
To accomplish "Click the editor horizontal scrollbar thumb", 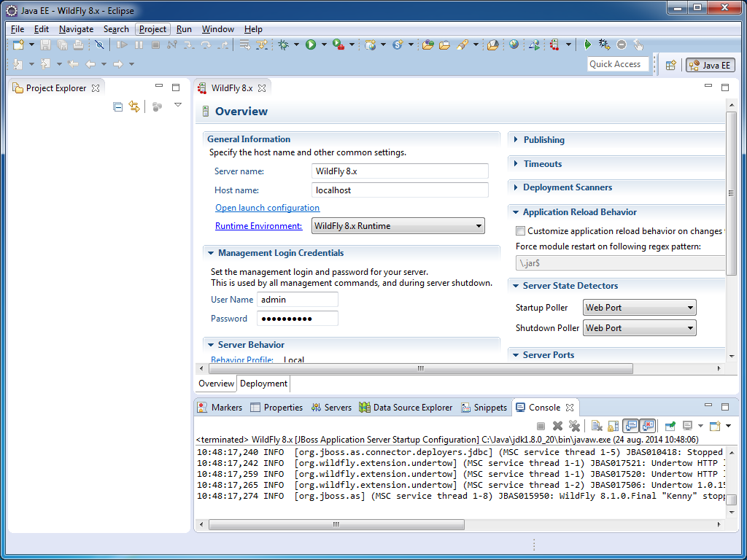I will coord(421,368).
